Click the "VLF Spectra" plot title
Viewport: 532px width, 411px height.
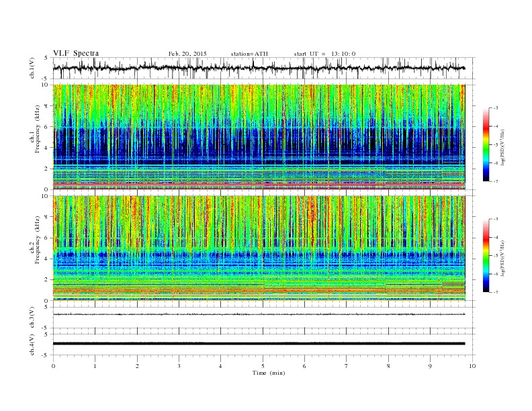pyautogui.click(x=76, y=53)
